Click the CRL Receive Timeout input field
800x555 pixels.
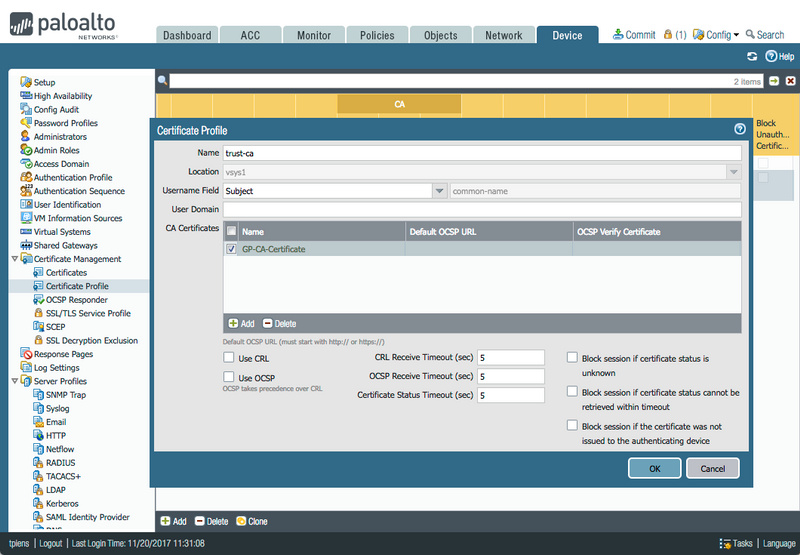[510, 357]
